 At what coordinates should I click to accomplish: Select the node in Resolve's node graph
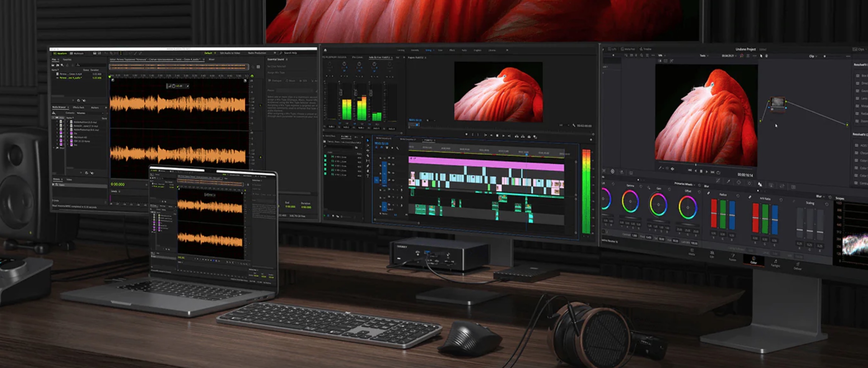click(x=778, y=104)
